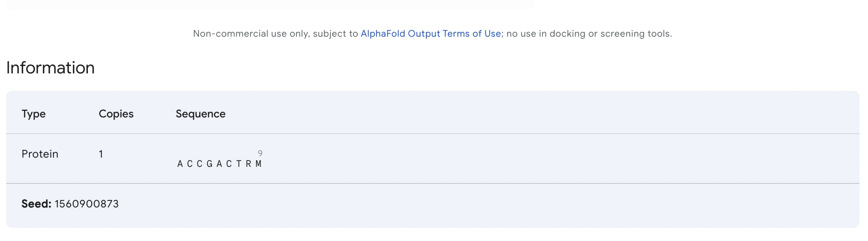This screenshot has height=241, width=868.
Task: Click the Sequence column header
Action: pos(200,114)
